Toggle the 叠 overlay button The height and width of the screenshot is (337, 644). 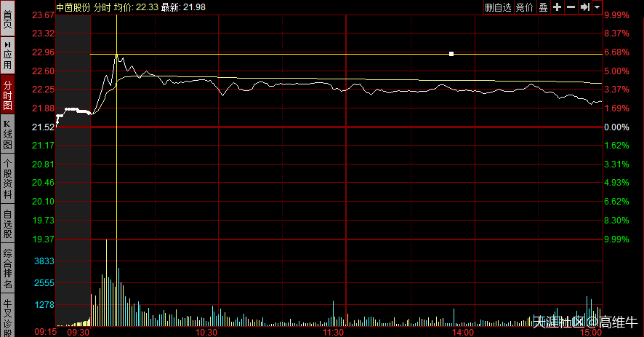coord(543,7)
